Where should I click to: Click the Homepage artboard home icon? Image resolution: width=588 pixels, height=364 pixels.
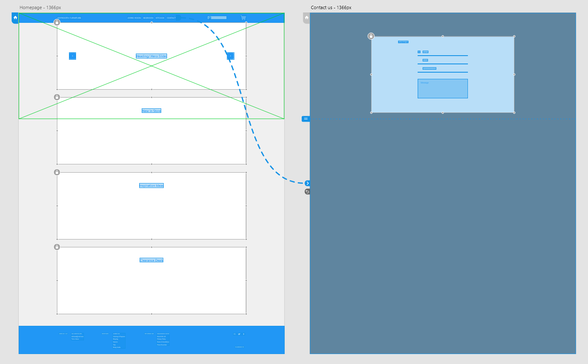[x=15, y=18]
